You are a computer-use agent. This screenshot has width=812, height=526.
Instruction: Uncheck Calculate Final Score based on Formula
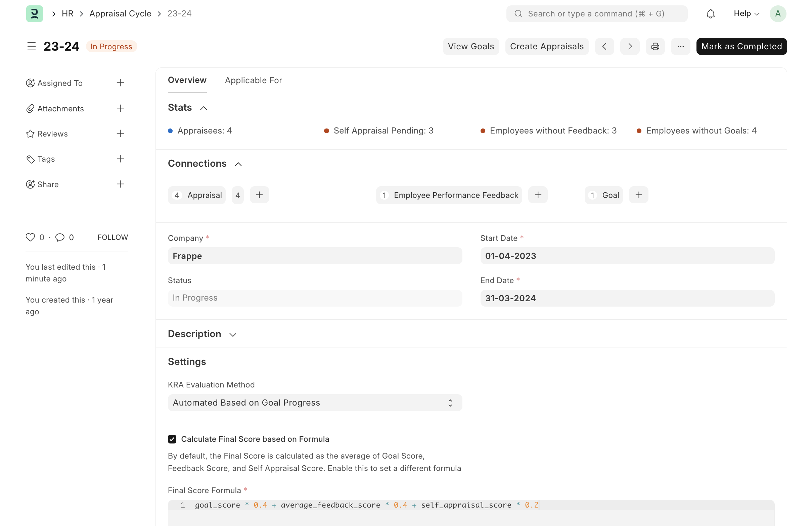coord(172,439)
